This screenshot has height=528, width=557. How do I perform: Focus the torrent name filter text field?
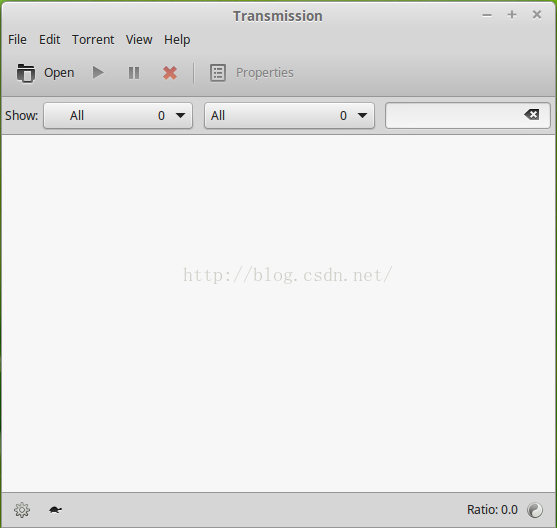[467, 115]
